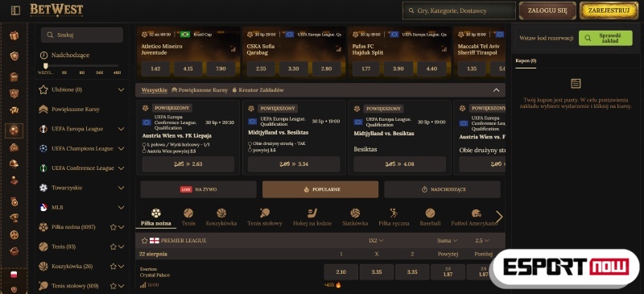Favorite Piłka nożna (1097) with its star
The image size is (644, 294).
click(114, 227)
